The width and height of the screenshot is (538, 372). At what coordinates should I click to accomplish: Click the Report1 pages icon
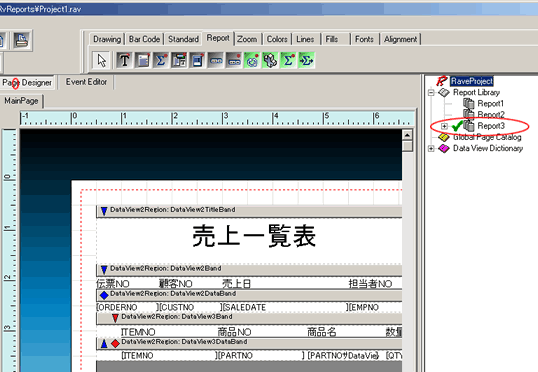click(x=469, y=103)
